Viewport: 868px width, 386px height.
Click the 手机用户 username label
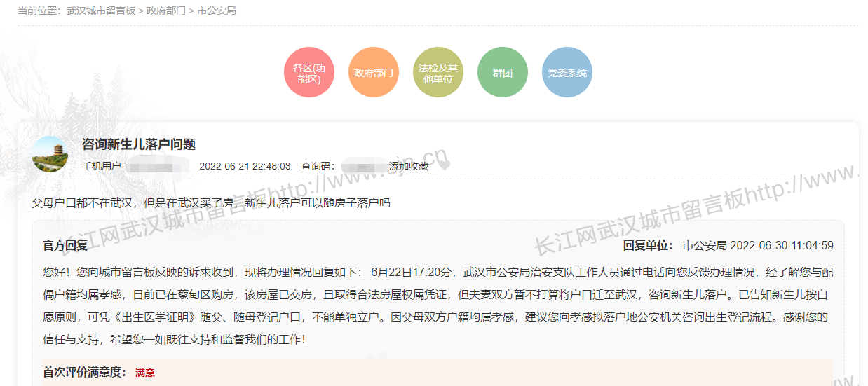tap(103, 166)
